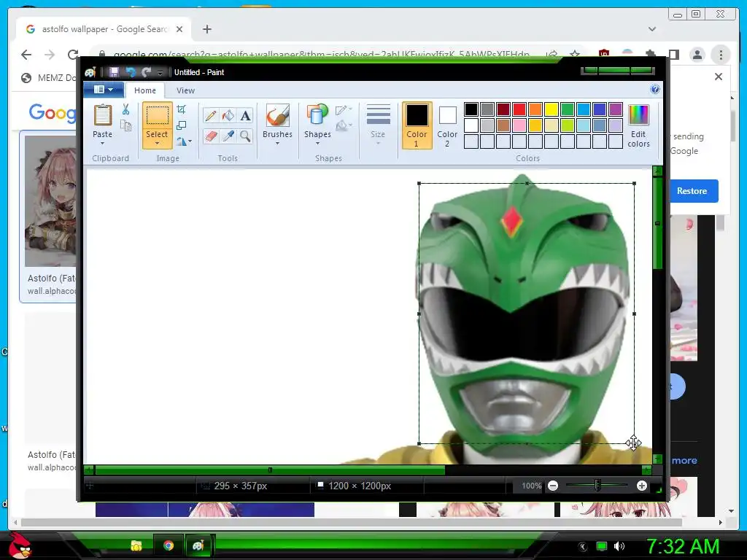Image resolution: width=747 pixels, height=560 pixels.
Task: Click the Restore button in Chrome
Action: (692, 191)
